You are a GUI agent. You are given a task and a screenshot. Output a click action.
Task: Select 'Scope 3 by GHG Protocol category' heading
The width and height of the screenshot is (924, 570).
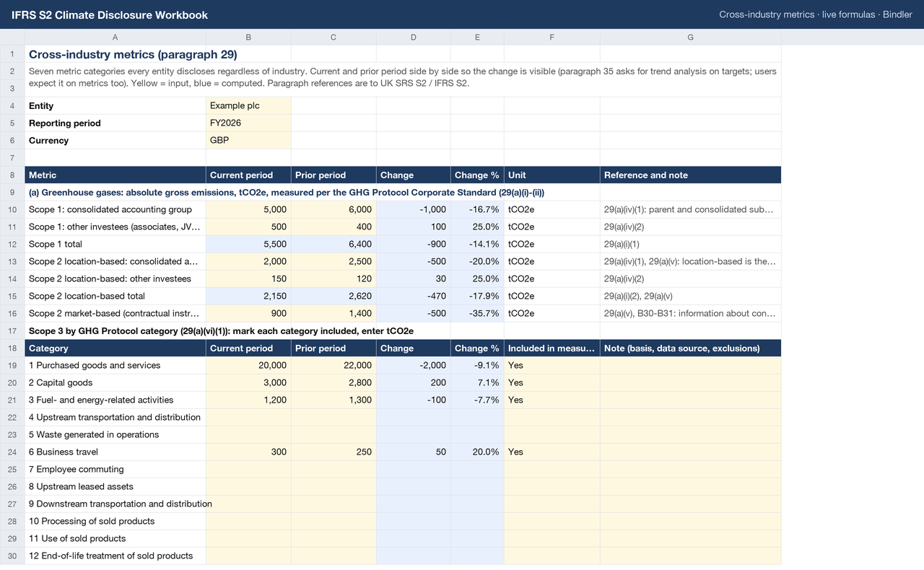point(221,330)
